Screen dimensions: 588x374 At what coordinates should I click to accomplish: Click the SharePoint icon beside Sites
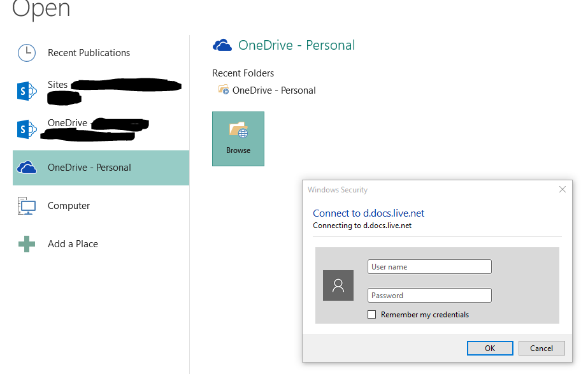(27, 90)
